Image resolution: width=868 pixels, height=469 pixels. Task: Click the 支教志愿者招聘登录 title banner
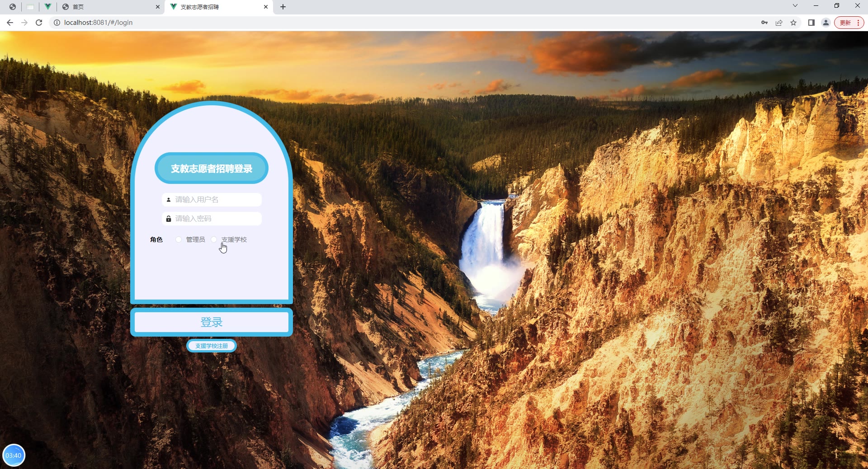point(212,169)
